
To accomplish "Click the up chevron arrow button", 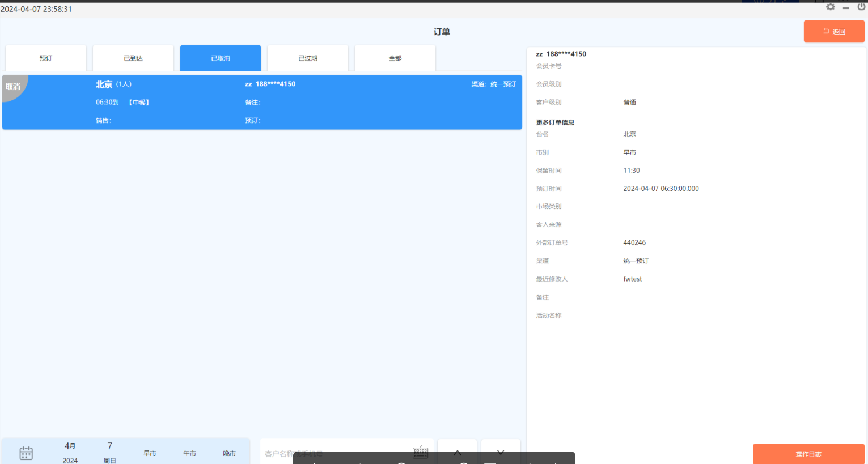I will pyautogui.click(x=458, y=451).
